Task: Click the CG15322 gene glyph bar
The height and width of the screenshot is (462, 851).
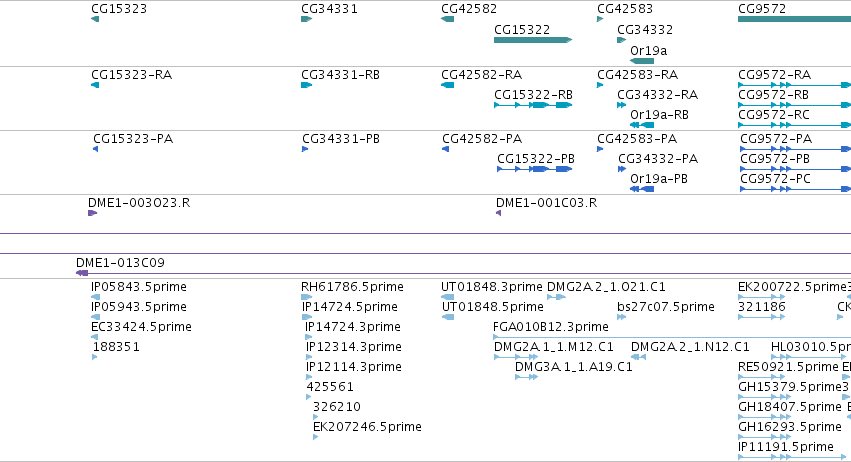Action: [533, 40]
